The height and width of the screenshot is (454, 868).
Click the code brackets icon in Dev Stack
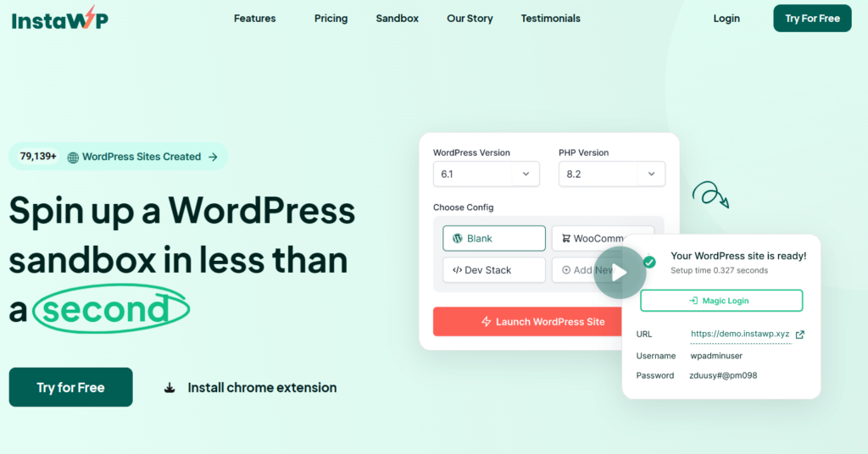457,270
